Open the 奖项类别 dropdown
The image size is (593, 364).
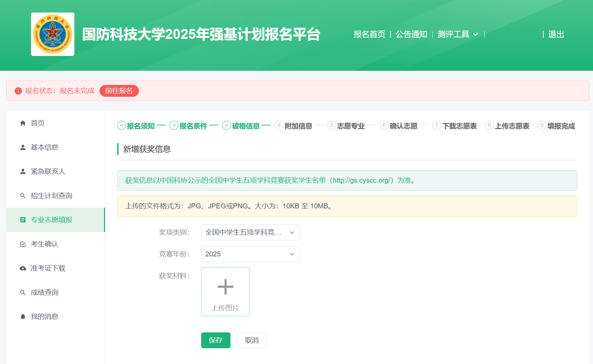pos(251,232)
